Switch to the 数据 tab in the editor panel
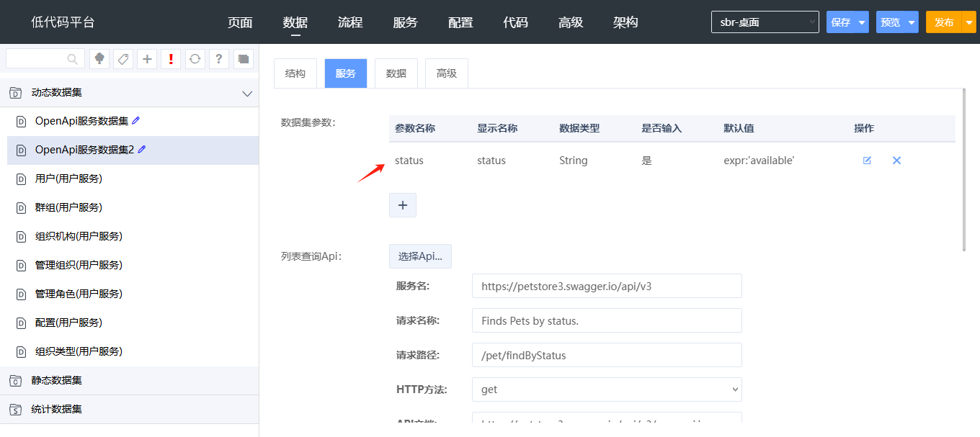Screen dimensions: 980x437 coord(396,73)
